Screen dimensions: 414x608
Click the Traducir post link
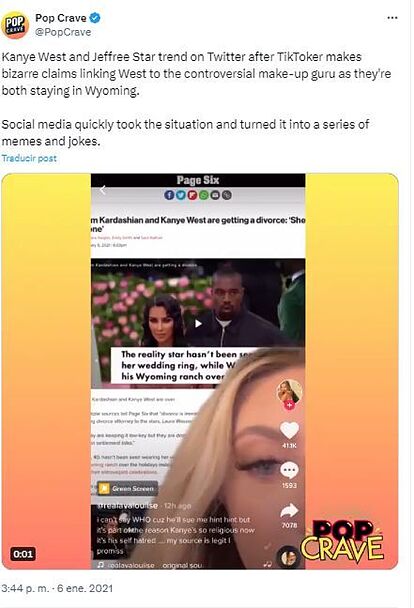tap(29, 158)
